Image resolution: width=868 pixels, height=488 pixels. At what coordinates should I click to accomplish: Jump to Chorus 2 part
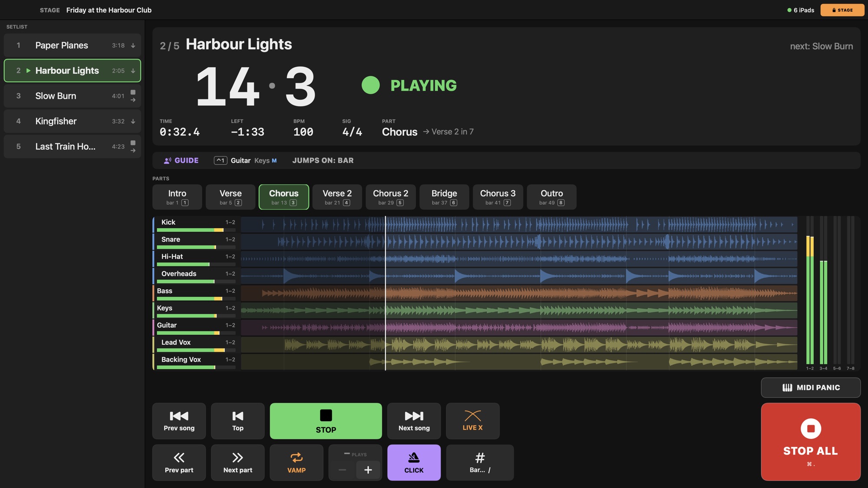(391, 197)
